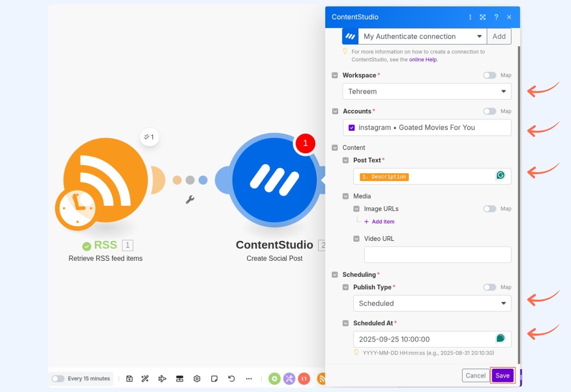Open scenario settings gear icon
The height and width of the screenshot is (392, 571).
[x=197, y=378]
